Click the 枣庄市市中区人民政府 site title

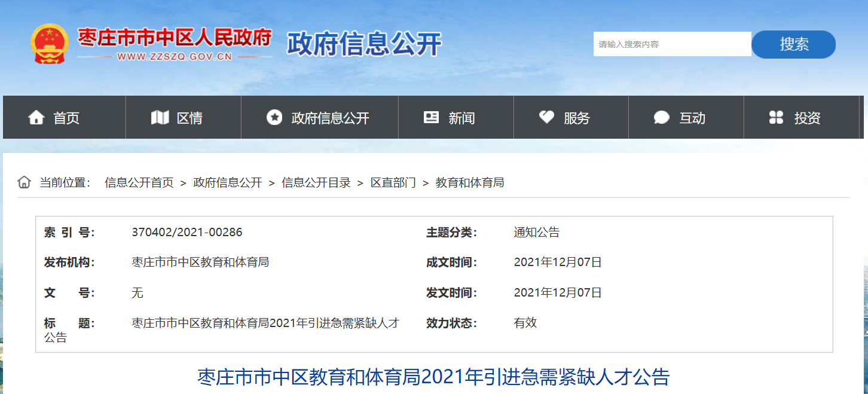coord(175,38)
